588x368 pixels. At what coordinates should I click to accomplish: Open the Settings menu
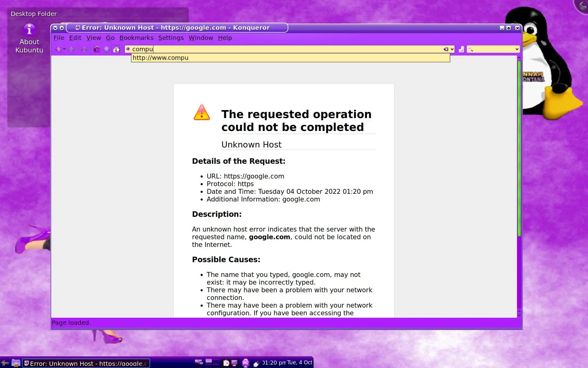tap(171, 38)
